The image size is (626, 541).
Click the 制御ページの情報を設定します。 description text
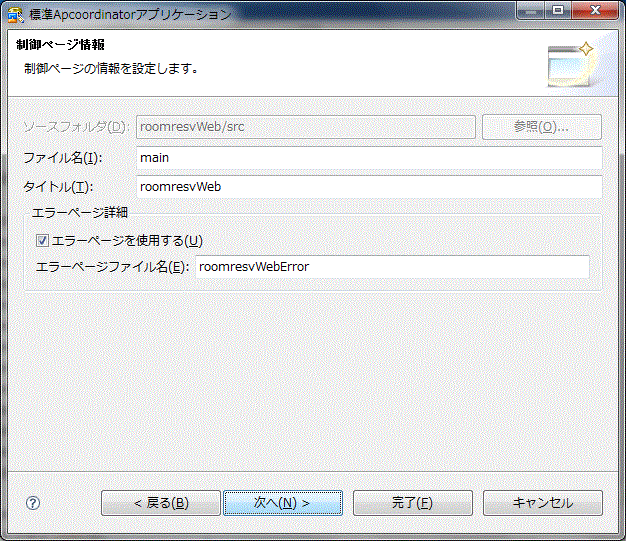(x=111, y=69)
